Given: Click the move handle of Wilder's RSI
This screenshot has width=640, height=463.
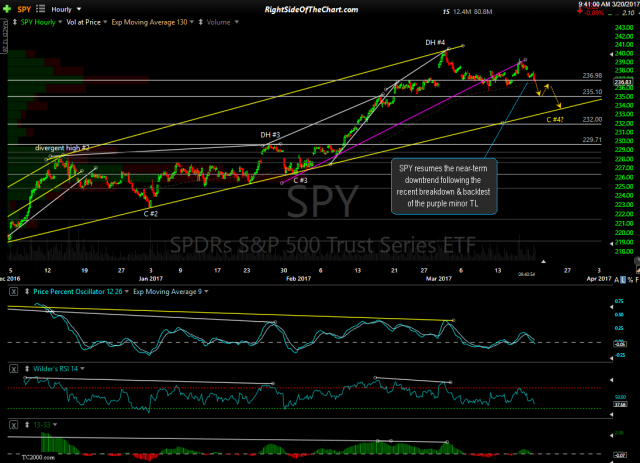Looking at the screenshot, I should click(x=27, y=369).
